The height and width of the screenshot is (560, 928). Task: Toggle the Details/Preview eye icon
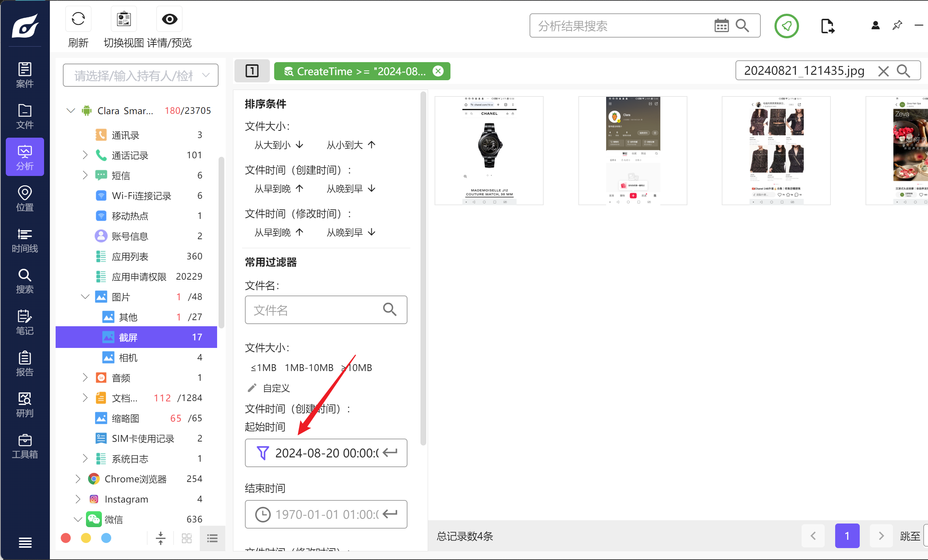pyautogui.click(x=169, y=20)
